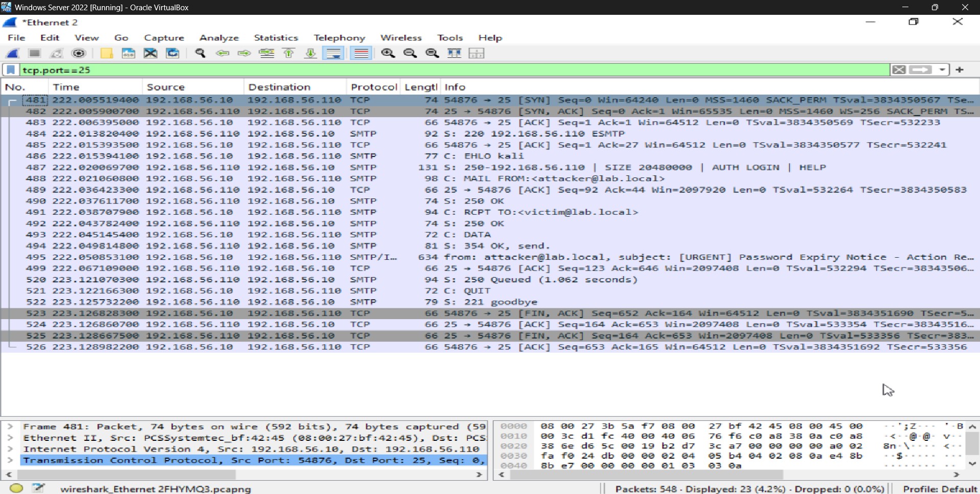Open the Help menu
The image size is (980, 494).
[x=490, y=38]
